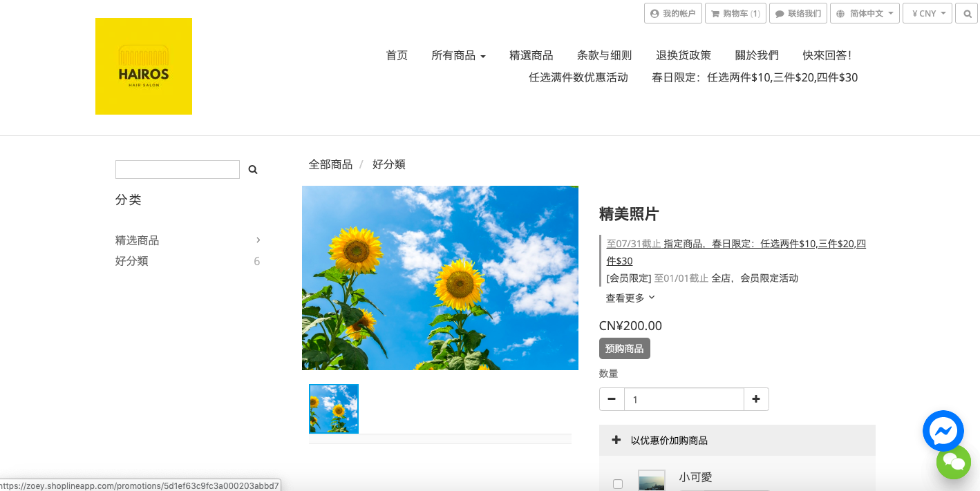
Task: Open the 简体中文 language dropdown
Action: tap(865, 13)
